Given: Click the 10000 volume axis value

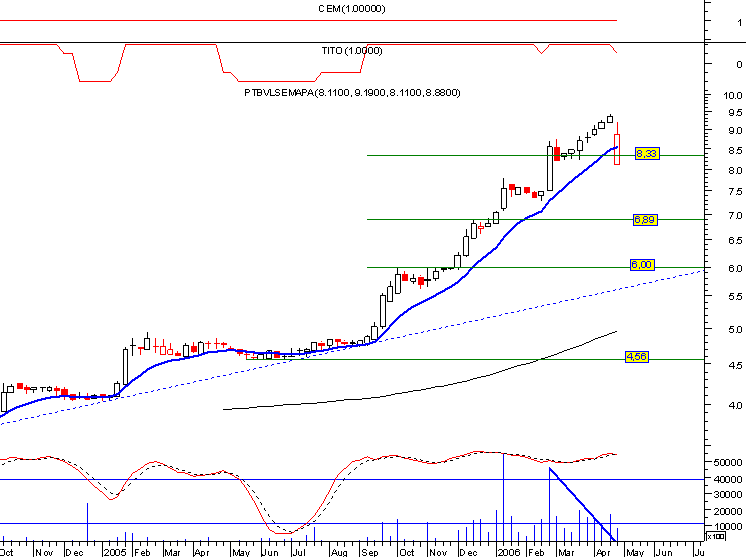Looking at the screenshot, I should (x=728, y=527).
